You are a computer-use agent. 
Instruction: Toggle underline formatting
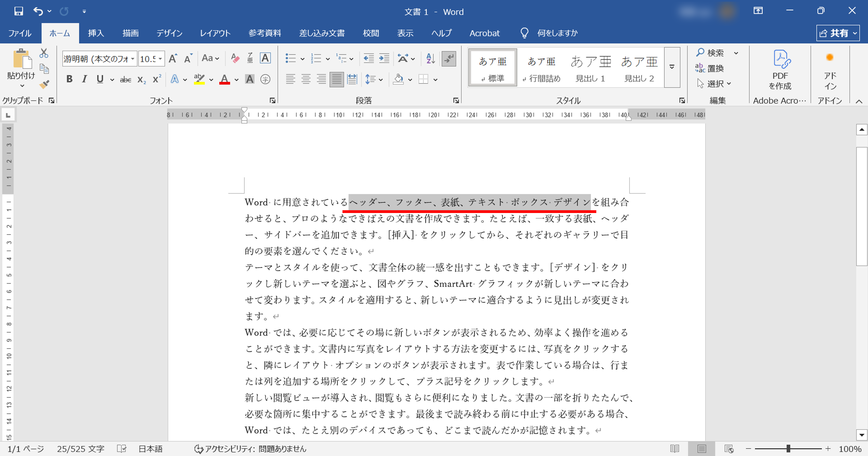(x=100, y=79)
